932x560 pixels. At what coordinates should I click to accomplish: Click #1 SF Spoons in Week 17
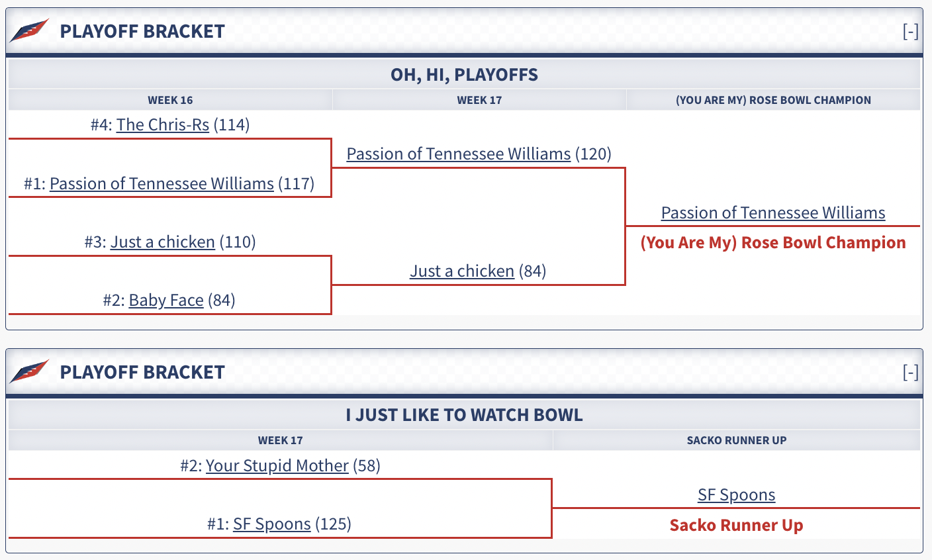(x=271, y=524)
